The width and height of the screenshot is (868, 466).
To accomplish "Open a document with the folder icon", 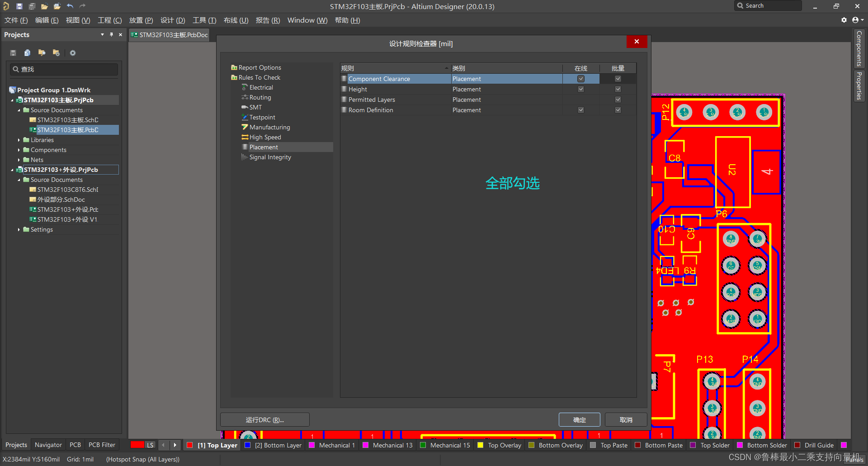I will [44, 6].
